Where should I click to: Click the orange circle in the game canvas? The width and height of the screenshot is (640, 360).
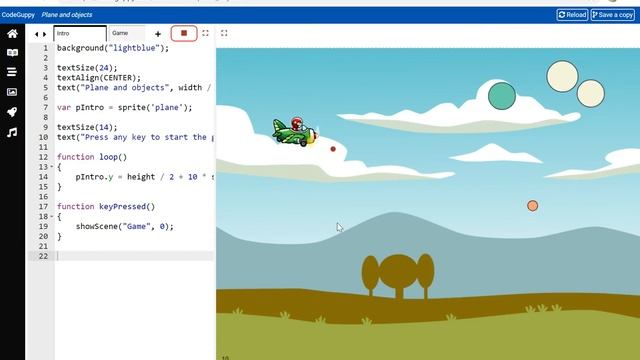(x=532, y=205)
